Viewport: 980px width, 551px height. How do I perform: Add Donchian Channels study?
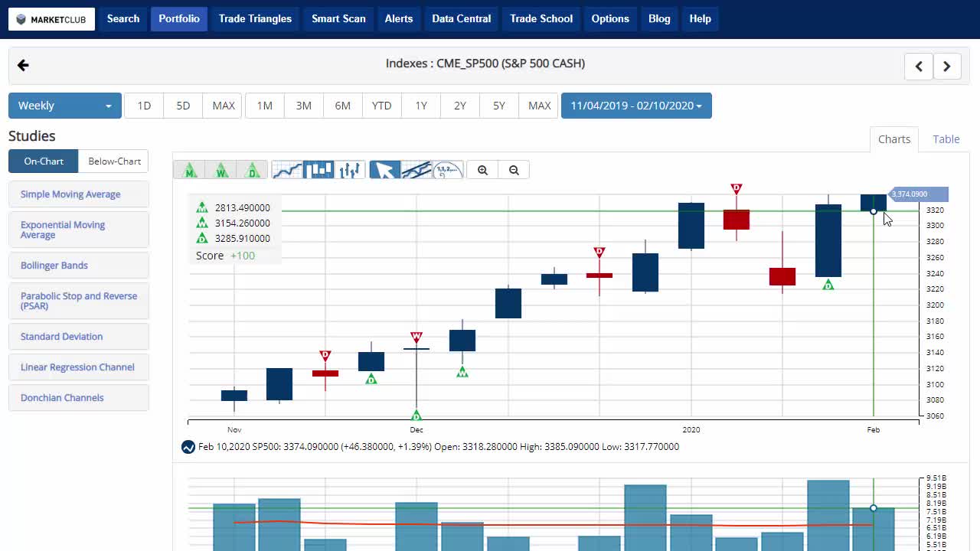tap(79, 398)
